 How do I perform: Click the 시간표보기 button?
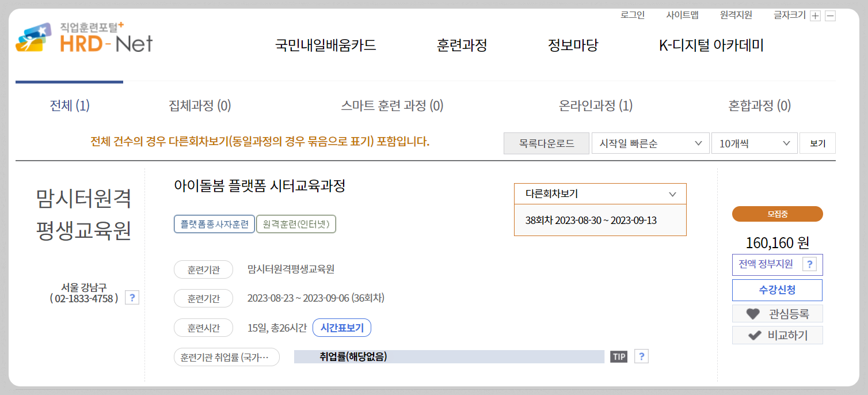(x=342, y=328)
